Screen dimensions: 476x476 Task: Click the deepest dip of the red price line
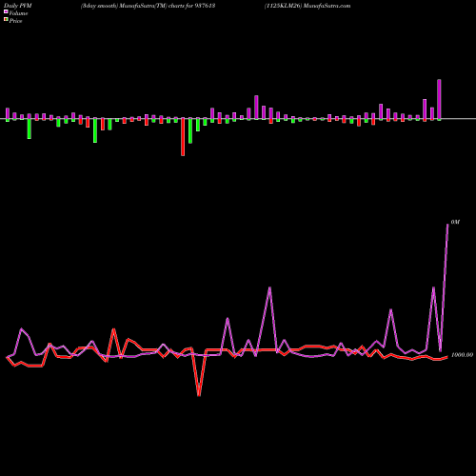click(x=199, y=395)
